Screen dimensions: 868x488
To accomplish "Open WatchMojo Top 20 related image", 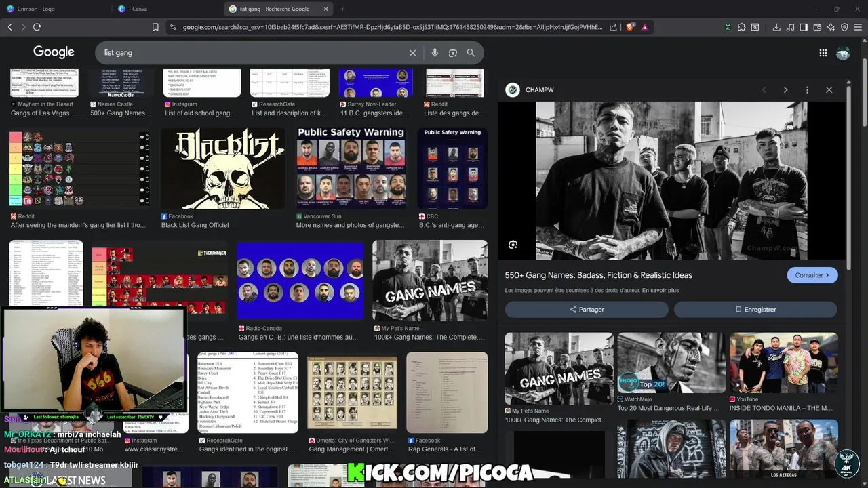I will pos(671,363).
